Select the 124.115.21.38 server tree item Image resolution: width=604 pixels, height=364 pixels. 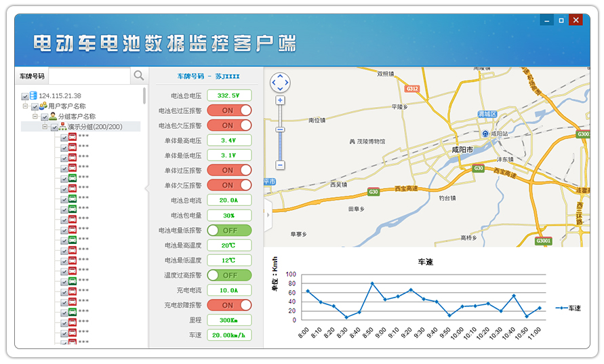pos(60,96)
